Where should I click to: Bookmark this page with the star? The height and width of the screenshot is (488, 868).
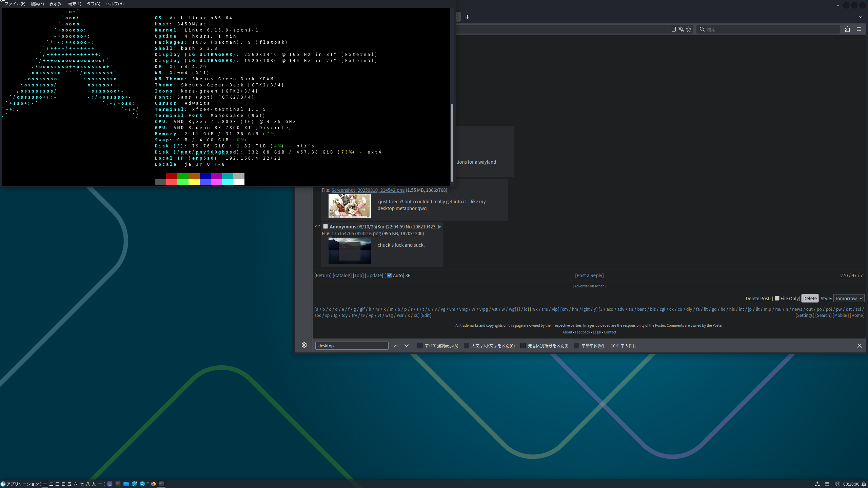[x=689, y=29]
